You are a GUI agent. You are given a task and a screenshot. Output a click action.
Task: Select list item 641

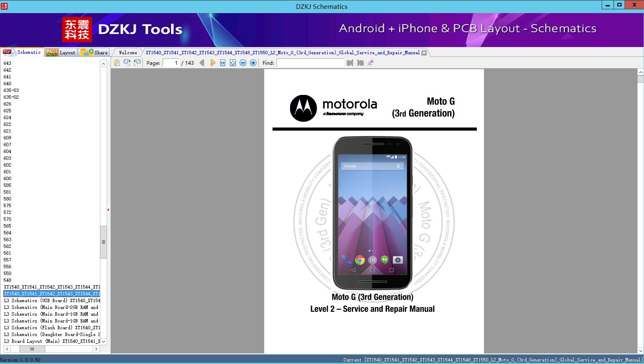coord(8,77)
